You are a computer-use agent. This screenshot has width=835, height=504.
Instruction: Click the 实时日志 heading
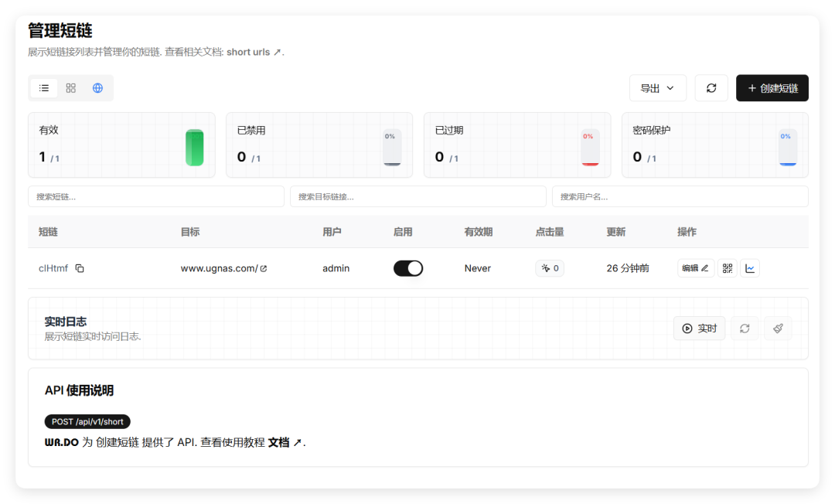66,322
